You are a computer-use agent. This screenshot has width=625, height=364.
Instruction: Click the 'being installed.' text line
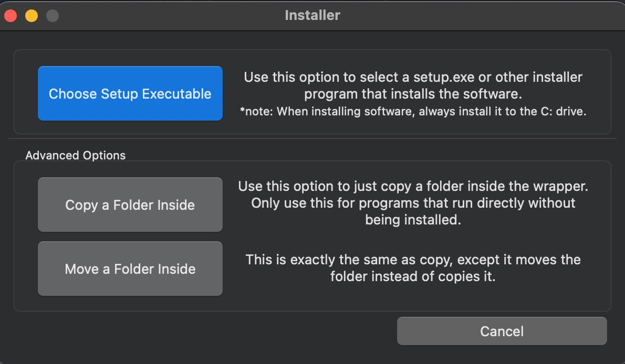click(413, 220)
